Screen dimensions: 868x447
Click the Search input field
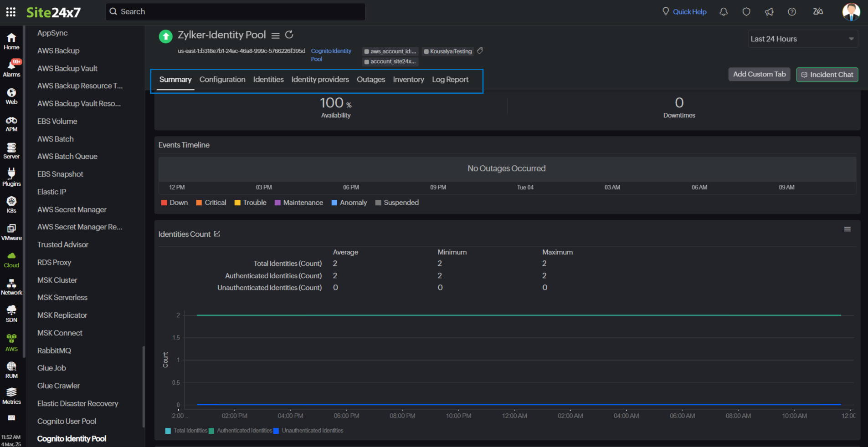tap(235, 12)
